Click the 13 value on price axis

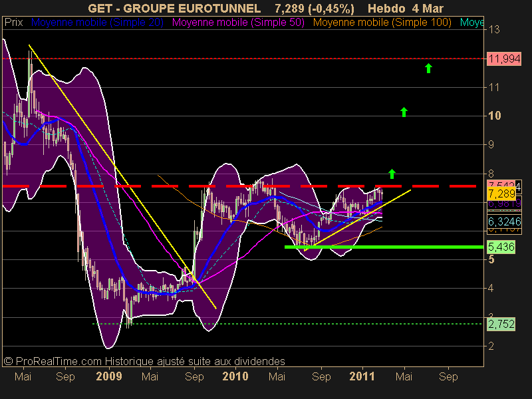click(494, 30)
